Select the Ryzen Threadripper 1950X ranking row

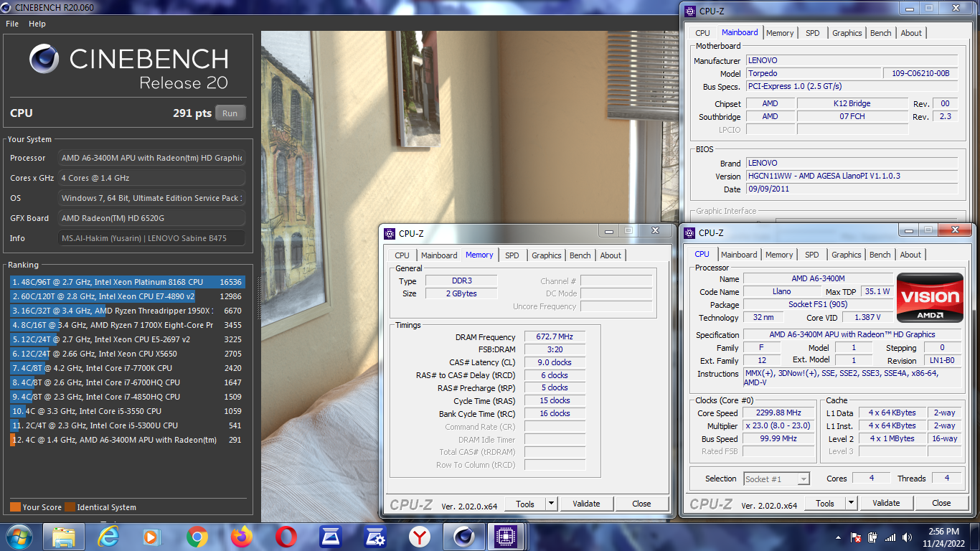click(x=127, y=311)
